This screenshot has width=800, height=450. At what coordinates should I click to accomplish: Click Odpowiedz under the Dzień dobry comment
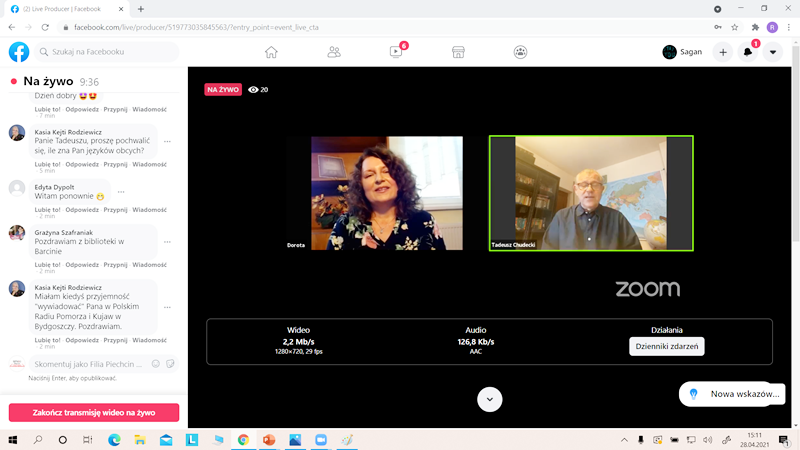(x=82, y=109)
